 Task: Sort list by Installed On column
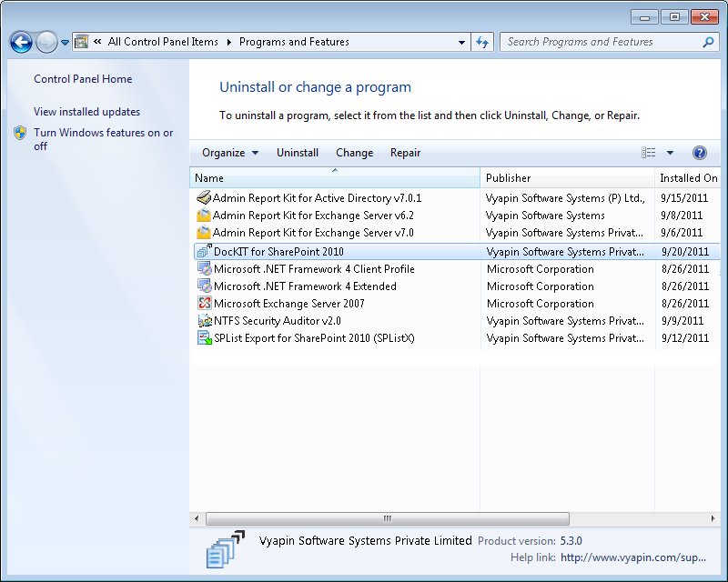[688, 177]
